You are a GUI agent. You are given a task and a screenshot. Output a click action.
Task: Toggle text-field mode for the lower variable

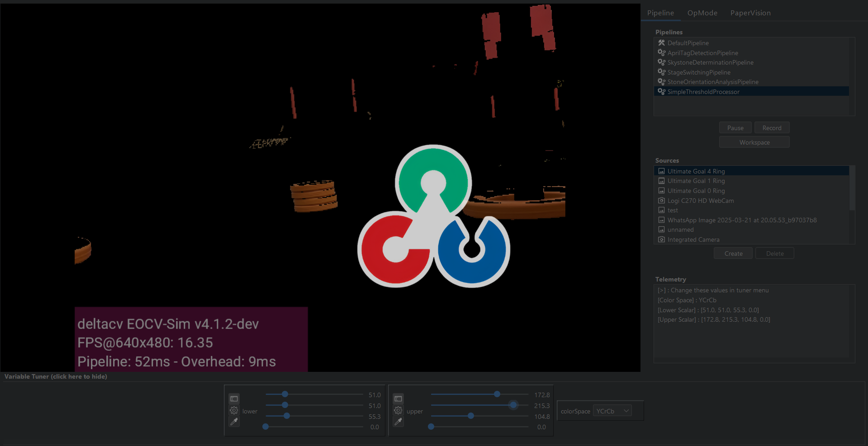coord(234,399)
